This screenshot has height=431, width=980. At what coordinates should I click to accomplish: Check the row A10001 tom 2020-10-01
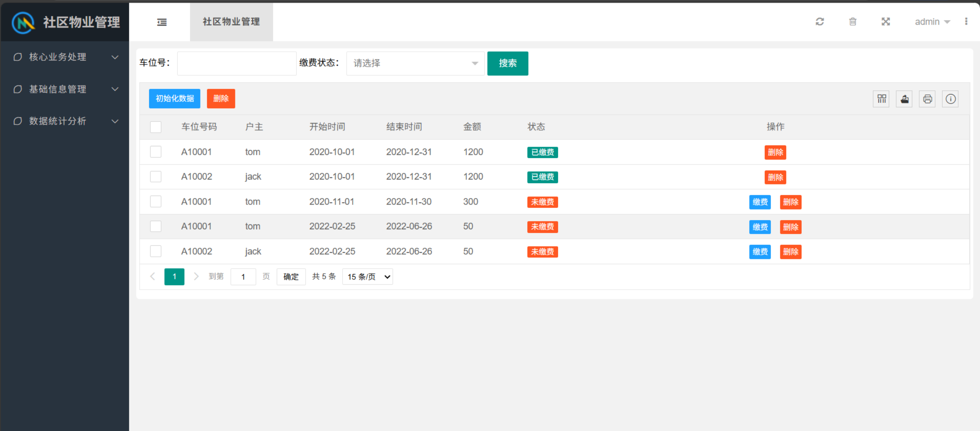tap(156, 152)
